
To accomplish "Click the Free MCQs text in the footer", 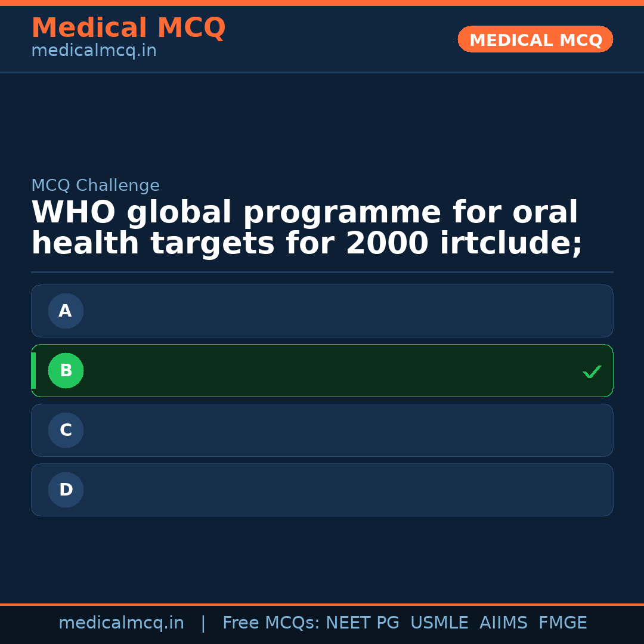I will [x=271, y=623].
